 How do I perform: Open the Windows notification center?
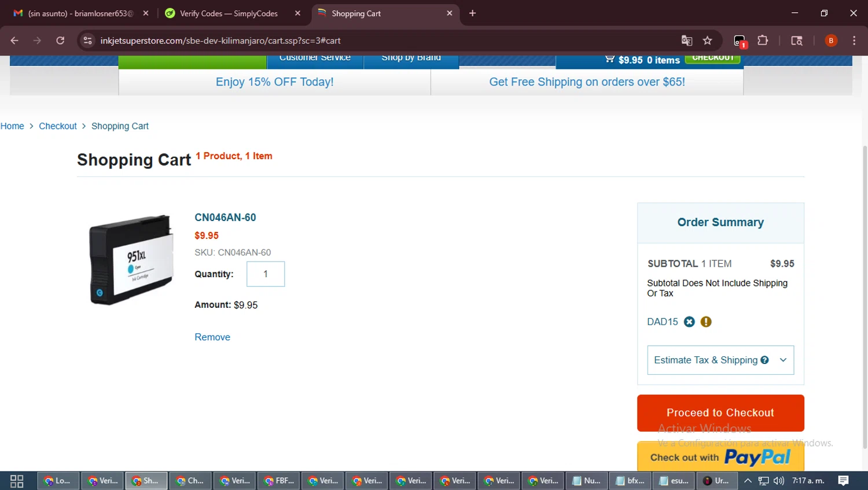tap(844, 481)
